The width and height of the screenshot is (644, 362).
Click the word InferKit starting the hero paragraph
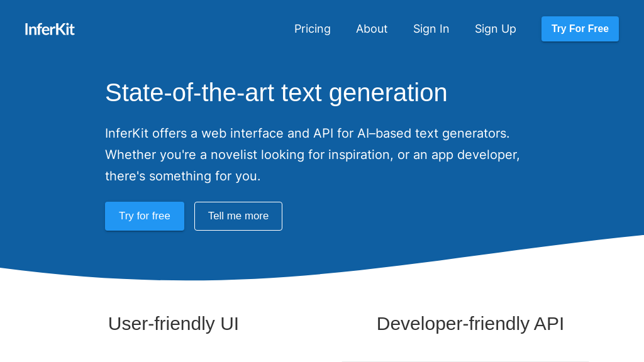pos(126,133)
